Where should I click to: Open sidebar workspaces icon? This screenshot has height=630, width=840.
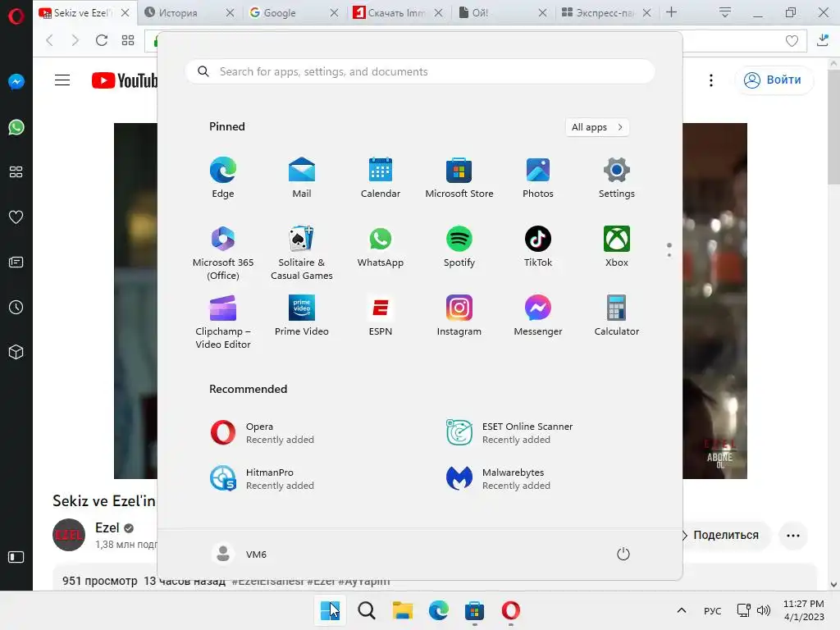point(16,172)
